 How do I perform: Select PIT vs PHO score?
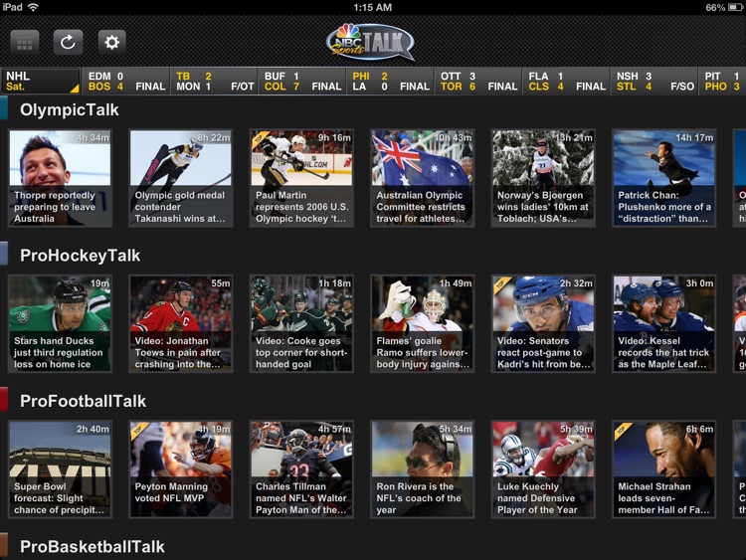(x=723, y=82)
